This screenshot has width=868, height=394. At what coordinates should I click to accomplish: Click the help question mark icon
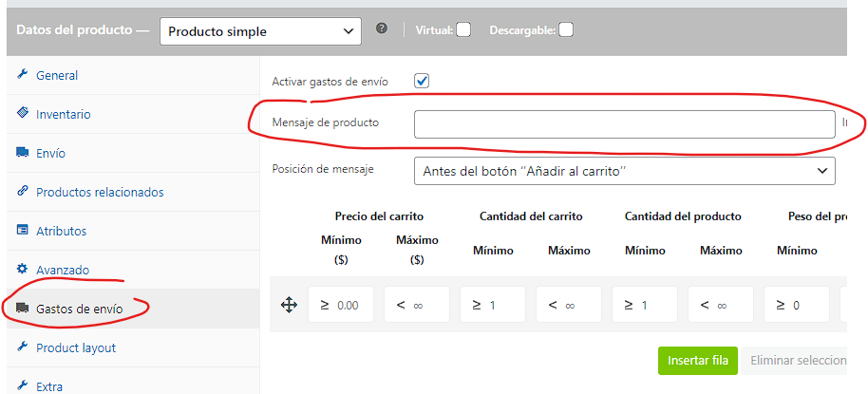[382, 29]
